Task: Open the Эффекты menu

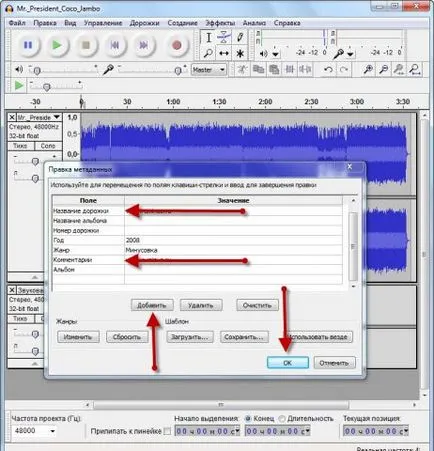Action: (220, 23)
